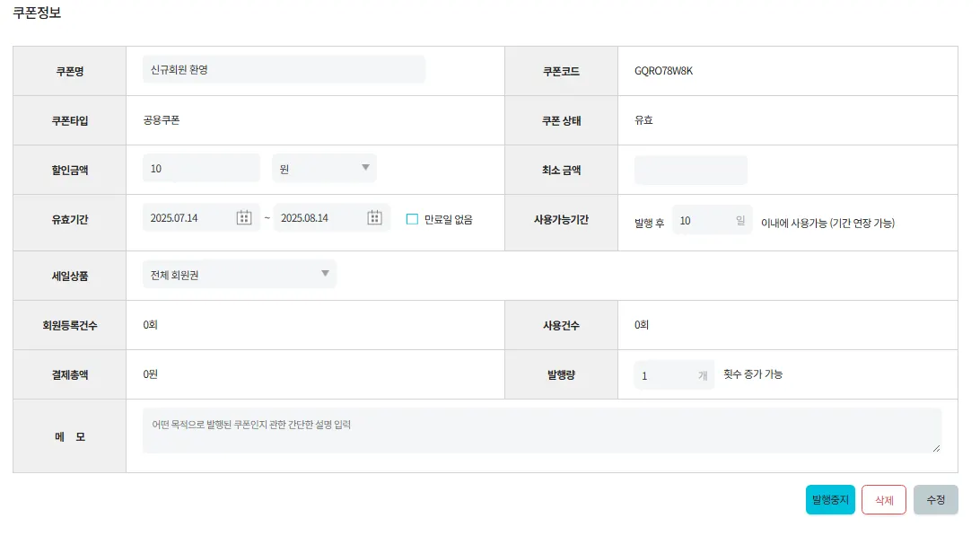980x536 pixels.
Task: Expand the 원 discount unit dropdown
Action: point(324,168)
